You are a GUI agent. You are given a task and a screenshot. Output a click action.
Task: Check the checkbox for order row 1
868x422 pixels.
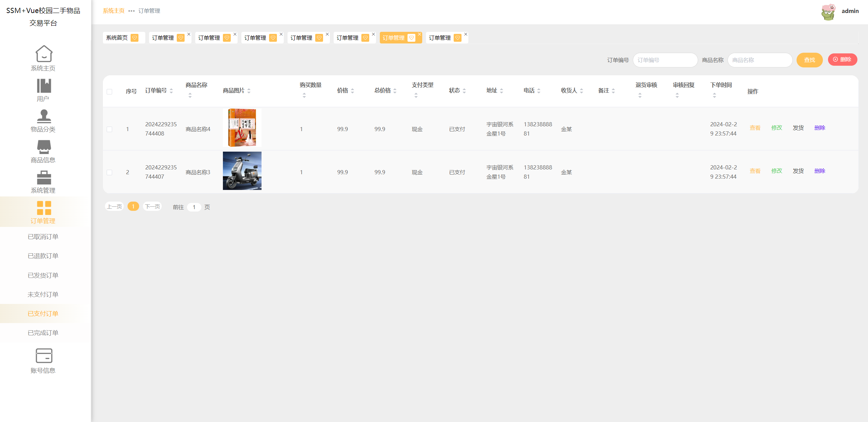tap(109, 129)
